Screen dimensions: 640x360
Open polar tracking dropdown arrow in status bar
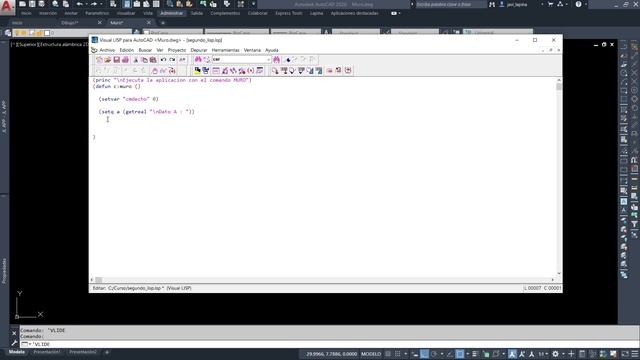pos(442,354)
